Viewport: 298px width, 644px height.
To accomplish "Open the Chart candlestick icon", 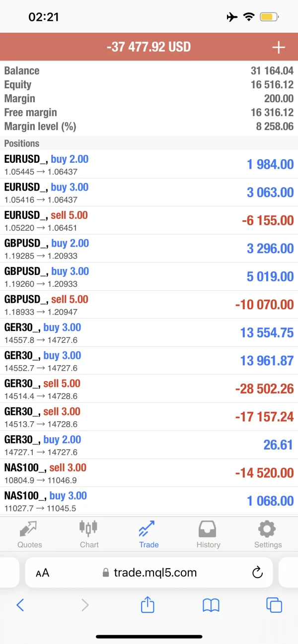I will click(x=89, y=528).
